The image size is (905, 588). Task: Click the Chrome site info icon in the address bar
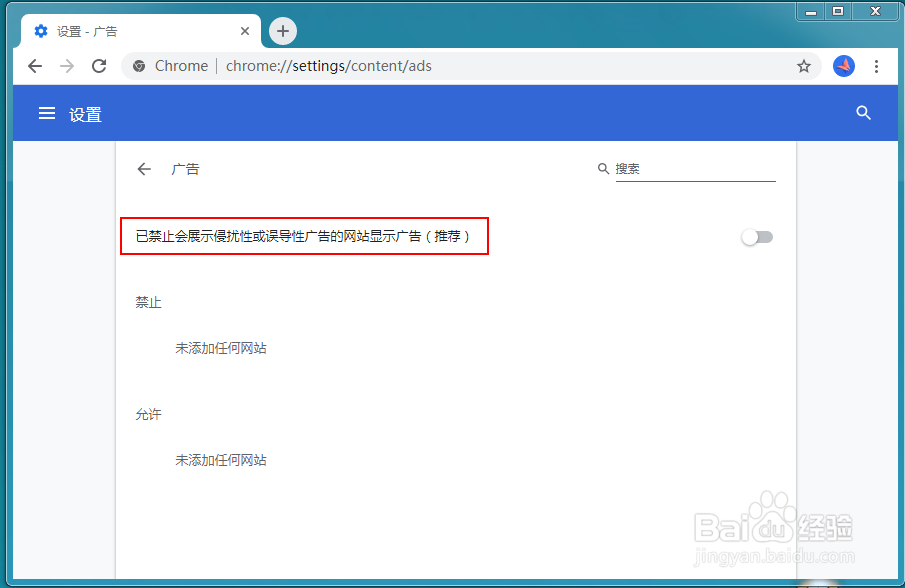pos(139,66)
